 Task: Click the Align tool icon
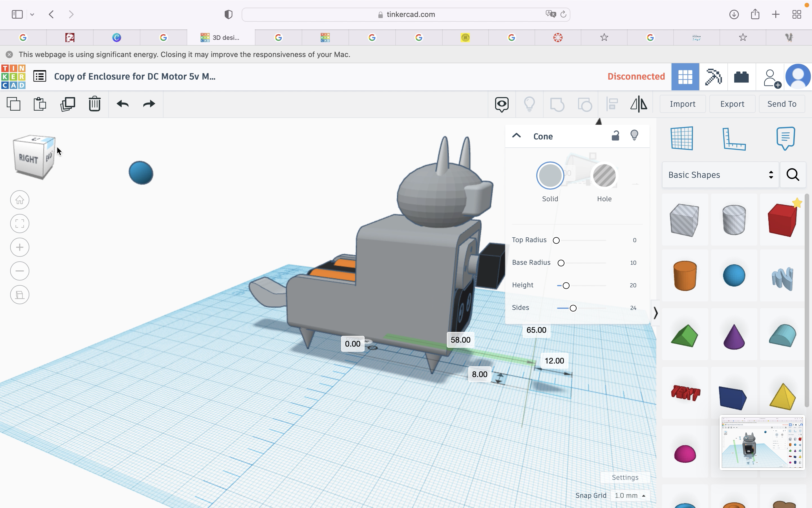pyautogui.click(x=612, y=104)
